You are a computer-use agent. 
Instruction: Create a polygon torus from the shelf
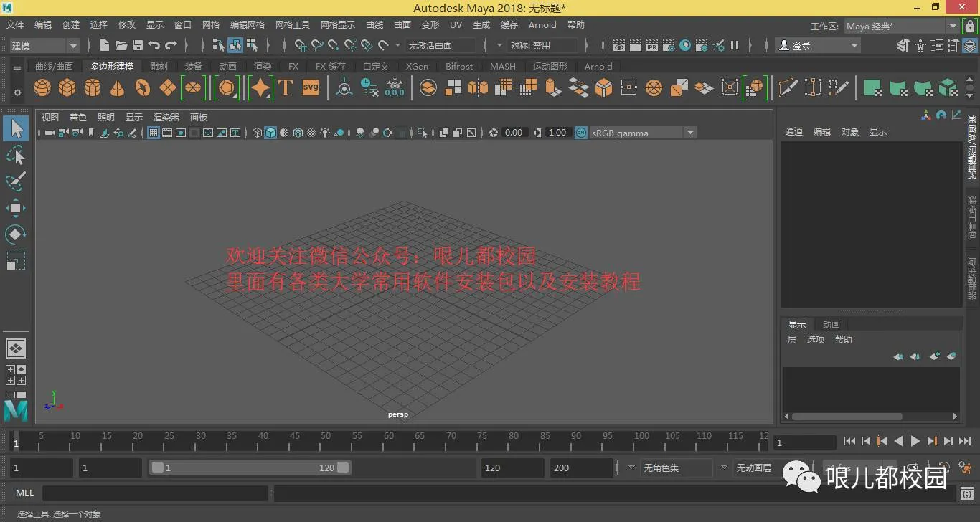pos(143,88)
